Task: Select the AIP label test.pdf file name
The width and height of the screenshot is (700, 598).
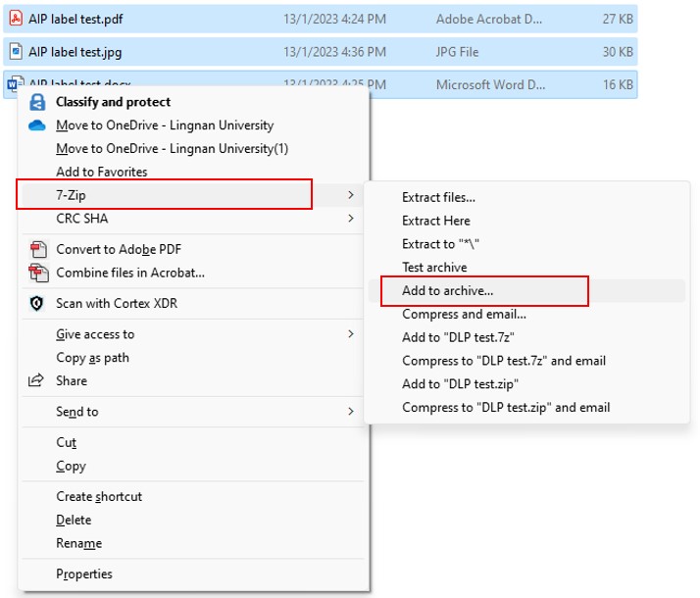Action: tap(75, 20)
